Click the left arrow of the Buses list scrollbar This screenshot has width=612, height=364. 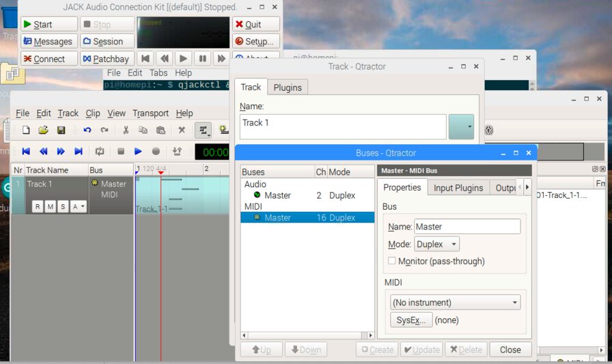point(245,335)
